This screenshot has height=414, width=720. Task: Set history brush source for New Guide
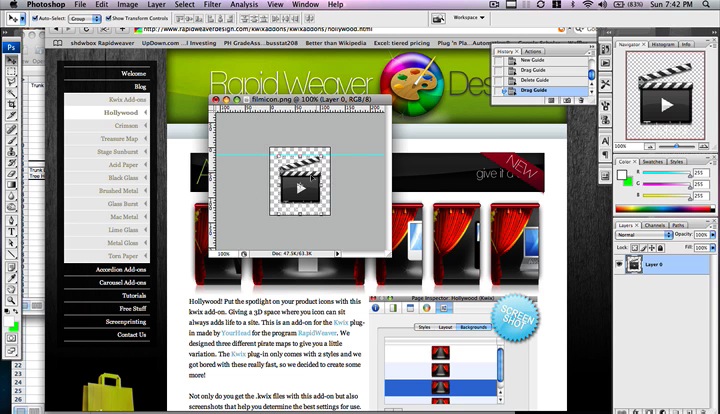(499, 61)
